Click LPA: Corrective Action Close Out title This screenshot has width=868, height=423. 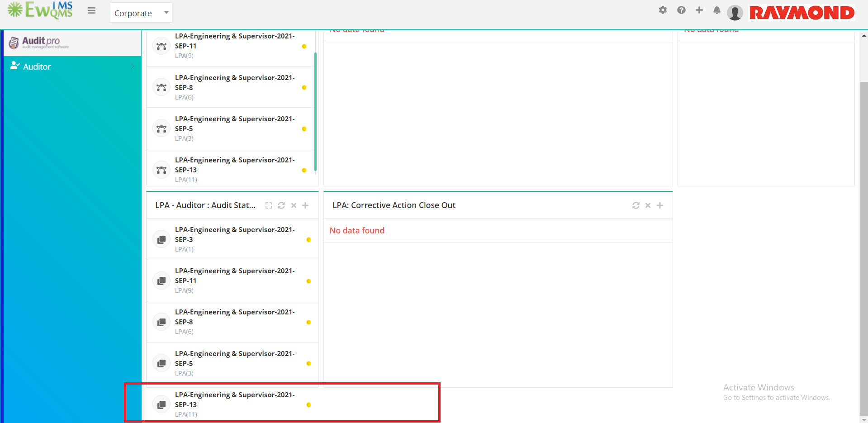[x=394, y=205]
